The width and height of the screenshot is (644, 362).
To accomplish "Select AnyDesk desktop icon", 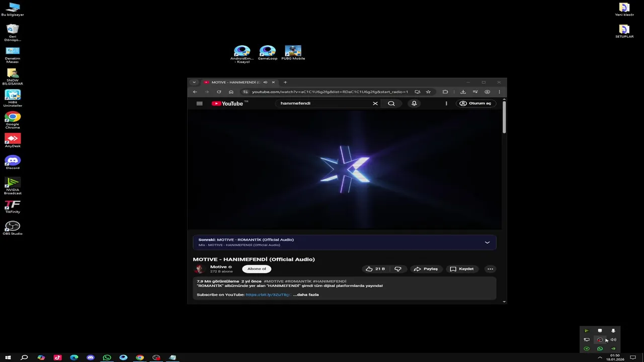I will pyautogui.click(x=13, y=140).
